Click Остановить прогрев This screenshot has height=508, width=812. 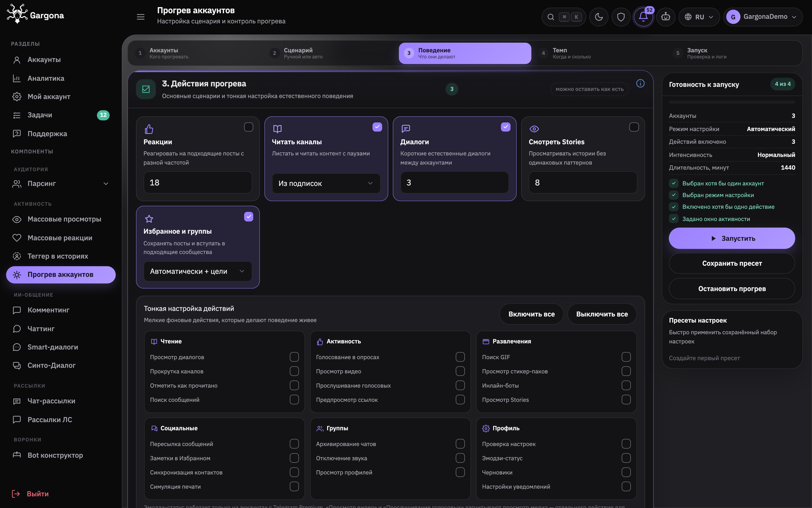click(x=732, y=289)
